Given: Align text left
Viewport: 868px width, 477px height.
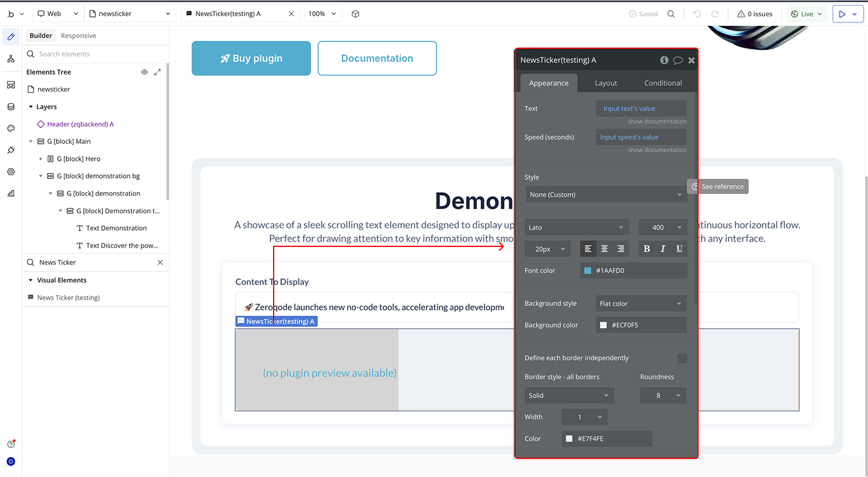Looking at the screenshot, I should click(588, 249).
